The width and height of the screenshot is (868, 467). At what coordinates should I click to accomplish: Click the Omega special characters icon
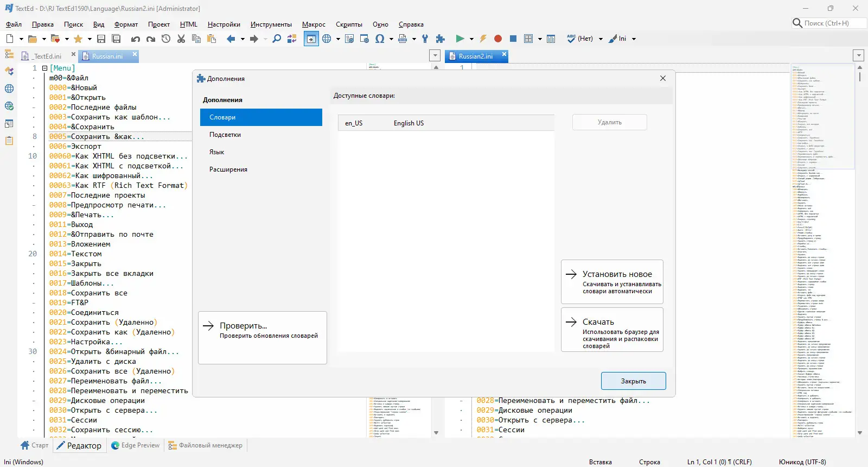click(380, 39)
